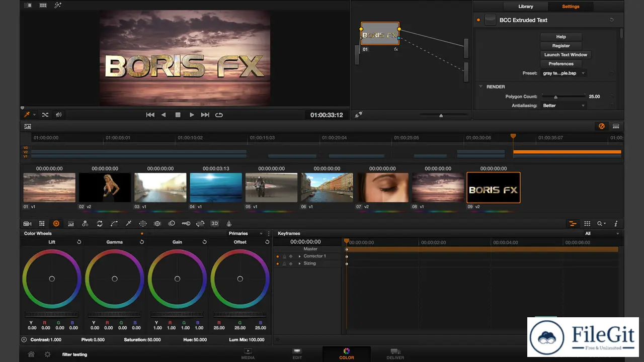Open the Power Window palette icon
The height and width of the screenshot is (362, 644).
click(143, 223)
